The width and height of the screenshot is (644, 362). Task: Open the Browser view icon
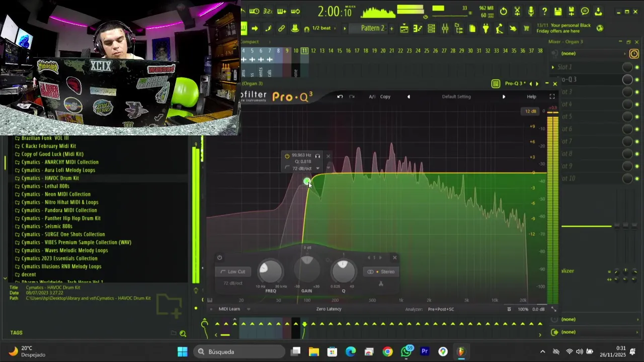[458, 29]
